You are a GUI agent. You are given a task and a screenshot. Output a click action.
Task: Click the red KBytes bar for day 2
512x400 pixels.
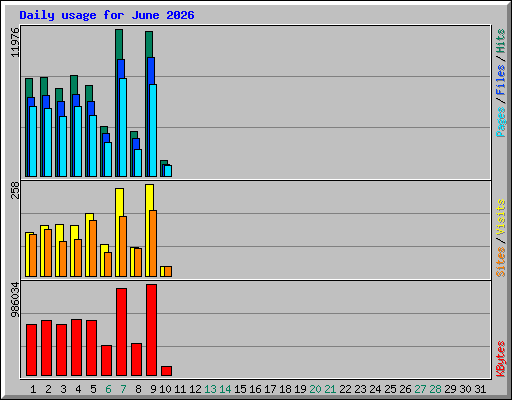[46, 348]
